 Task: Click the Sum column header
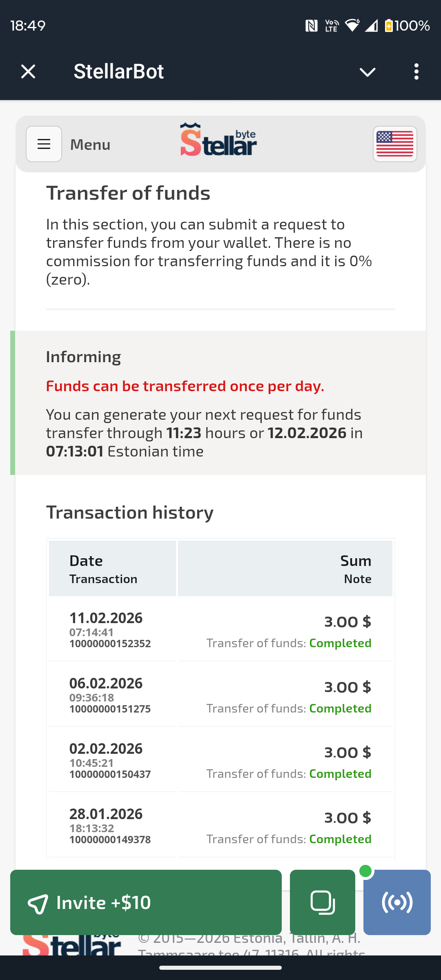pos(356,561)
